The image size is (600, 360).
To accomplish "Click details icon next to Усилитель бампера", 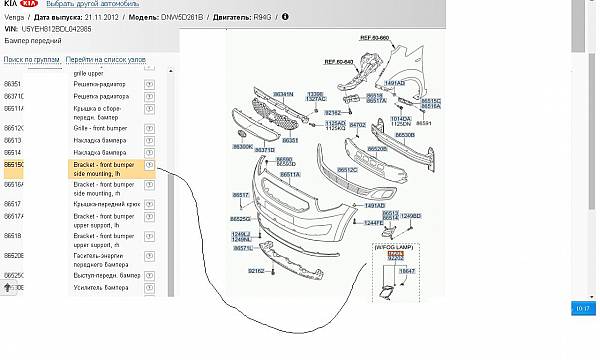I will (x=149, y=288).
